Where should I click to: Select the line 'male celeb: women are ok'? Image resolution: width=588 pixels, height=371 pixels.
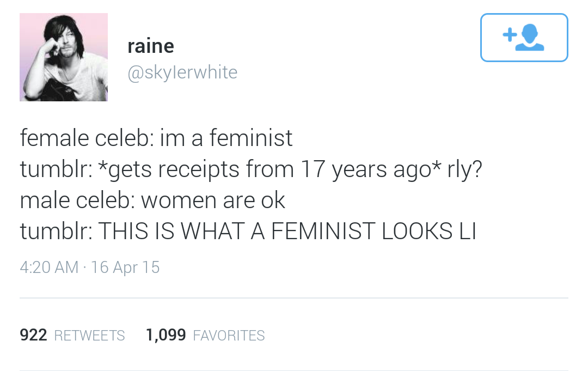[x=152, y=200]
